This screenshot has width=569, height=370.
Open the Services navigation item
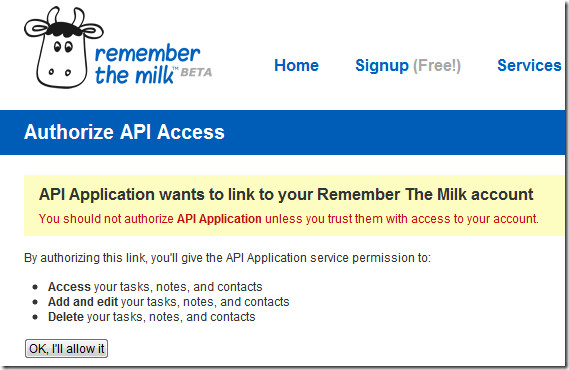(x=529, y=65)
